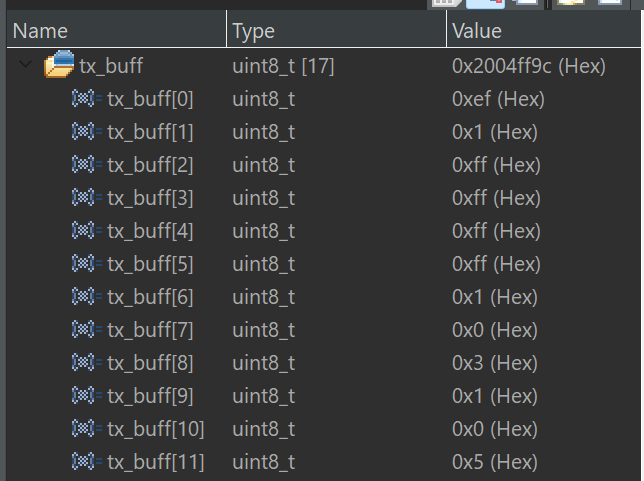Click the 0x0 (Hex) value of tx_buff[10]
This screenshot has width=644, height=481.
click(495, 429)
